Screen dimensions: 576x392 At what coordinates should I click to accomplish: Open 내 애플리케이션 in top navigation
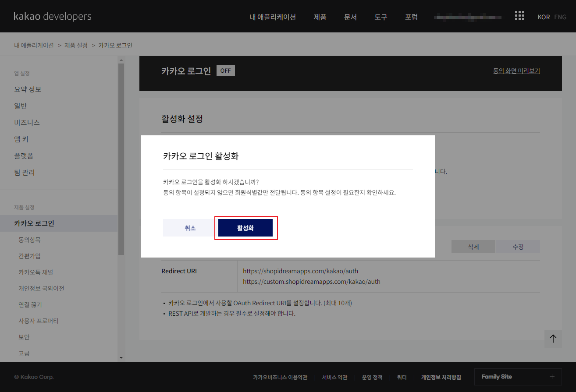[x=273, y=17]
